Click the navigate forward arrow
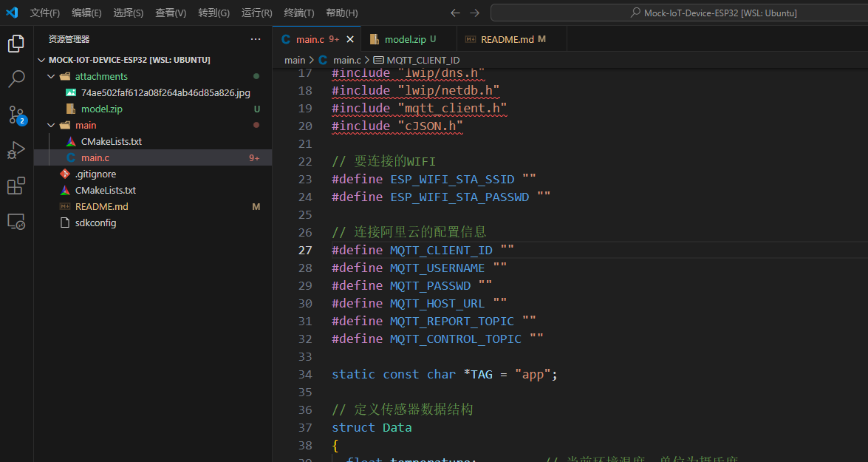Screen dimensions: 868x462 coord(474,13)
